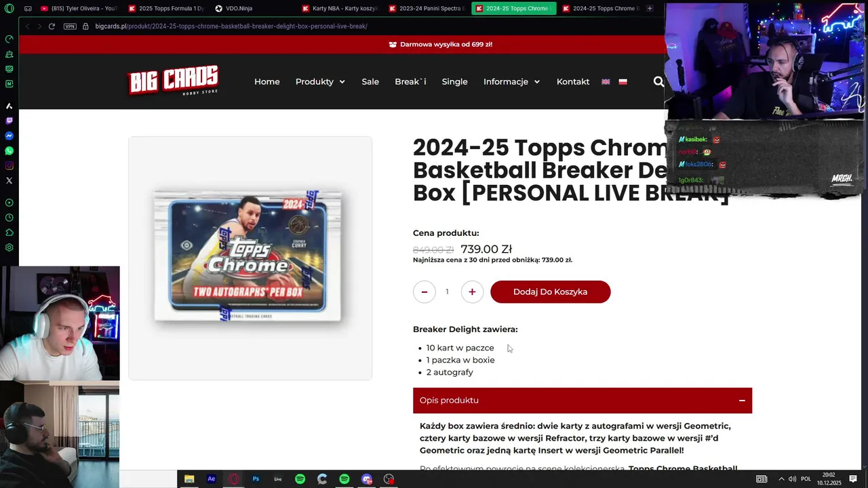
Task: Click Dodaj Do Koszyka button
Action: click(x=550, y=292)
